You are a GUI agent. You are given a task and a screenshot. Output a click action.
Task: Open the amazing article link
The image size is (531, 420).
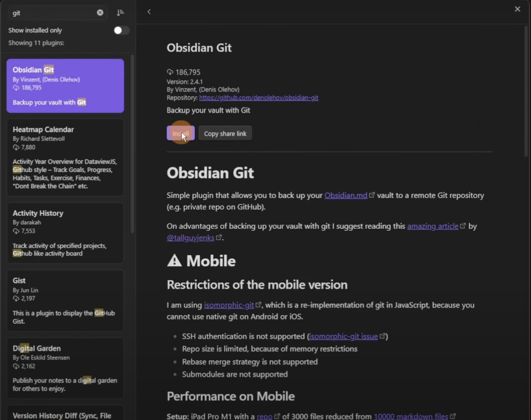tap(433, 226)
